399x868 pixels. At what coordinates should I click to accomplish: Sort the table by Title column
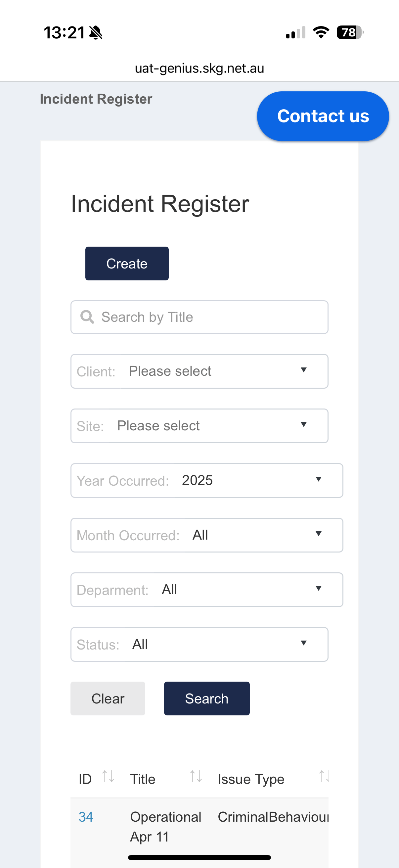click(196, 776)
